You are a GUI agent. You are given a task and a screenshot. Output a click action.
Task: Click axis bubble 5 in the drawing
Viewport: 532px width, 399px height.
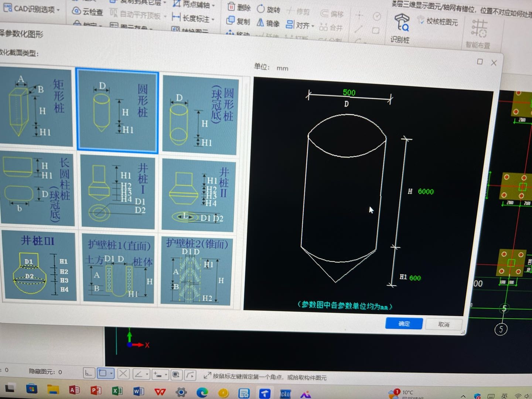click(501, 329)
